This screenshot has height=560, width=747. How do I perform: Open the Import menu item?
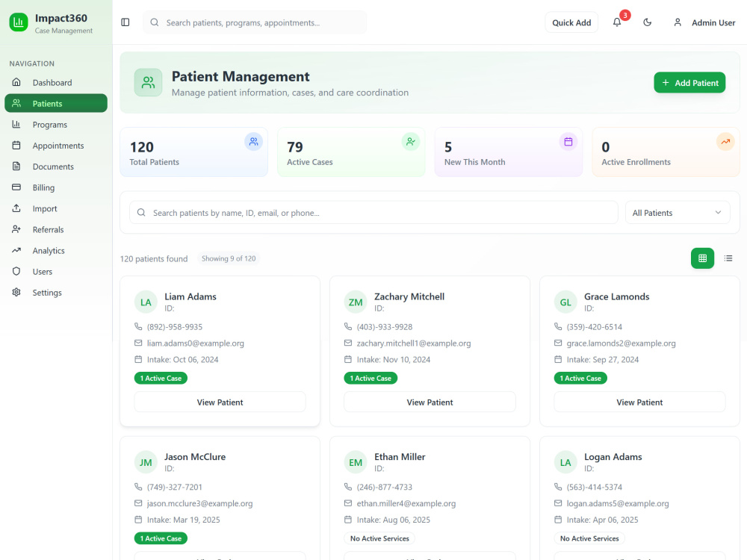pyautogui.click(x=56, y=208)
